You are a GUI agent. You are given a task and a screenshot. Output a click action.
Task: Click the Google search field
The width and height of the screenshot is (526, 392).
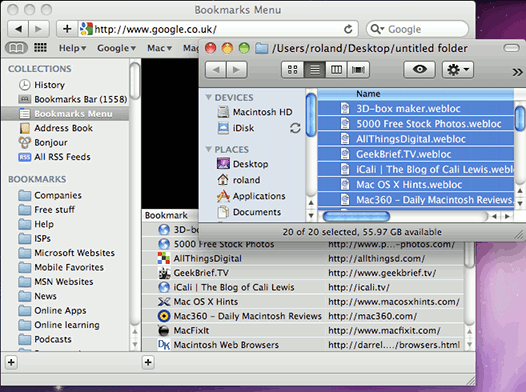coord(417,29)
